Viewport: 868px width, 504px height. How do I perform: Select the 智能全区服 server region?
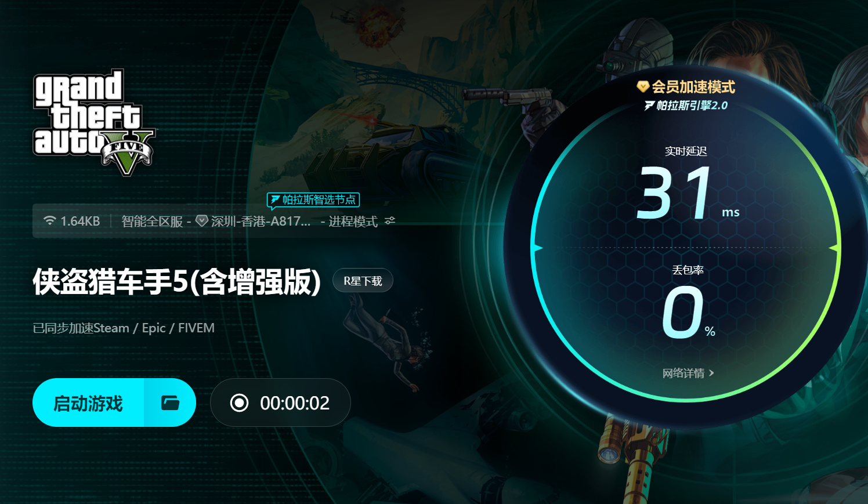[152, 221]
